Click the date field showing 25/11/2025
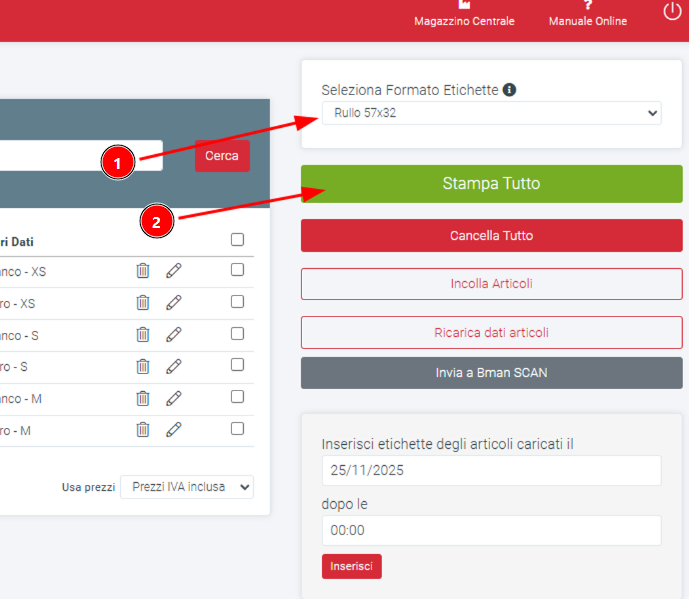Viewport: 689px width, 599px height. (491, 470)
